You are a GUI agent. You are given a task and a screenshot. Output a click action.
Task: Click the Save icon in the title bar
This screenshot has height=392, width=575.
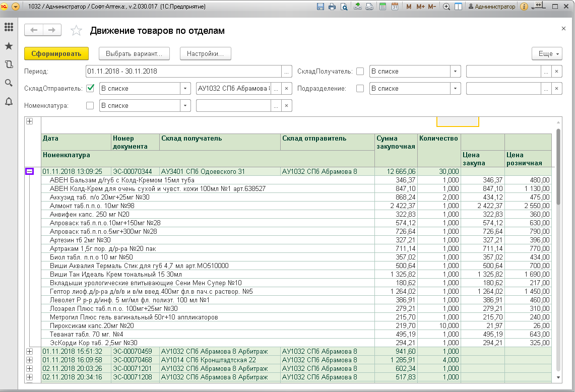click(321, 7)
